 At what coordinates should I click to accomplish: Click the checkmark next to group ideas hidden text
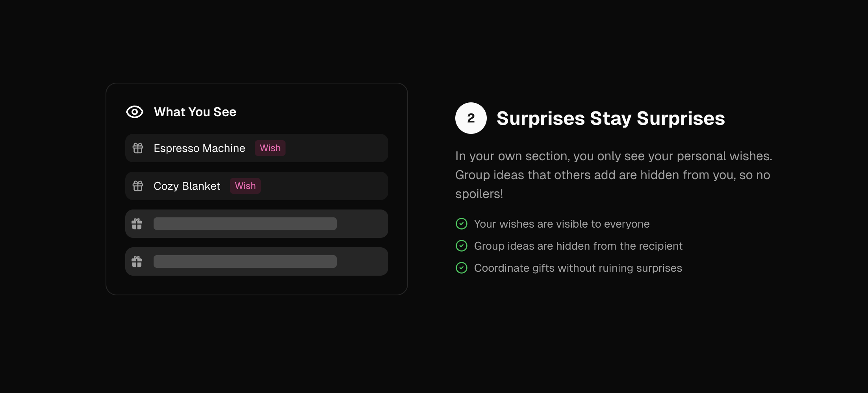click(462, 246)
